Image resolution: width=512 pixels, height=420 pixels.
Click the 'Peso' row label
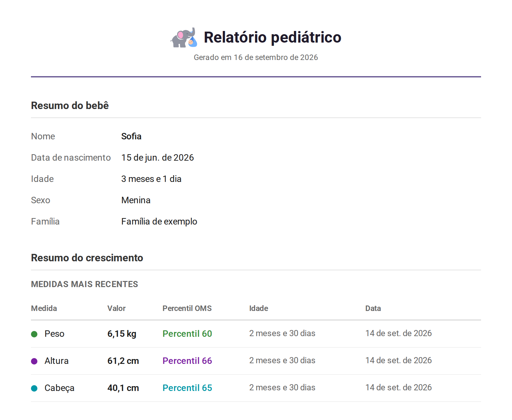click(54, 334)
